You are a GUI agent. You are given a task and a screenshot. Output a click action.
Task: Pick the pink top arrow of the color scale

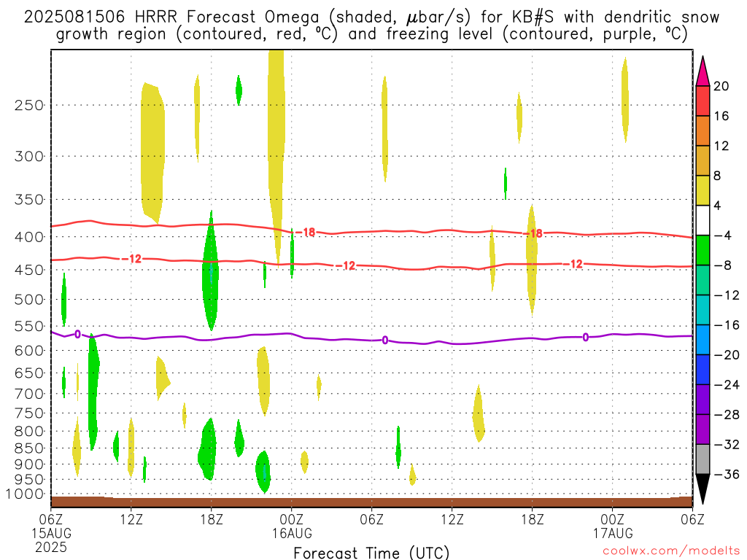tap(703, 71)
